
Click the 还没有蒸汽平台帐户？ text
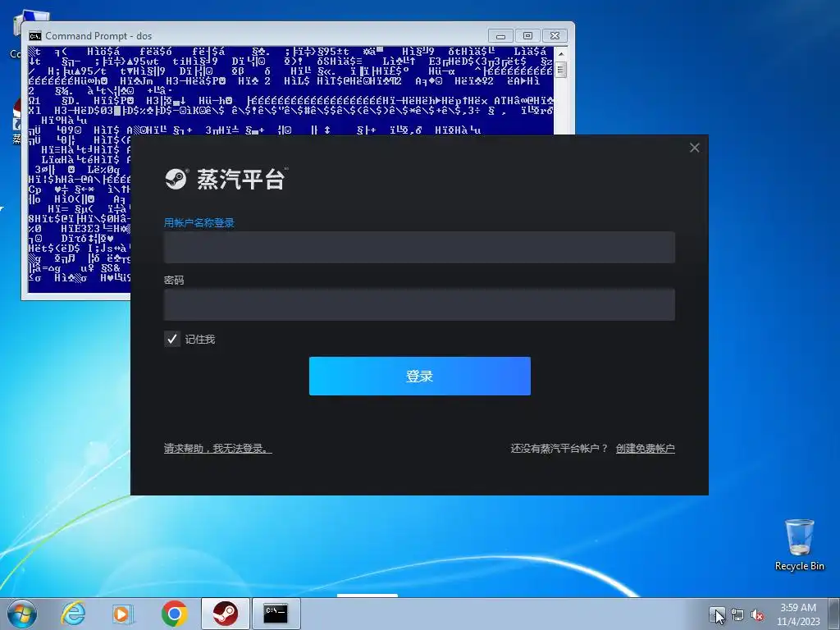559,449
